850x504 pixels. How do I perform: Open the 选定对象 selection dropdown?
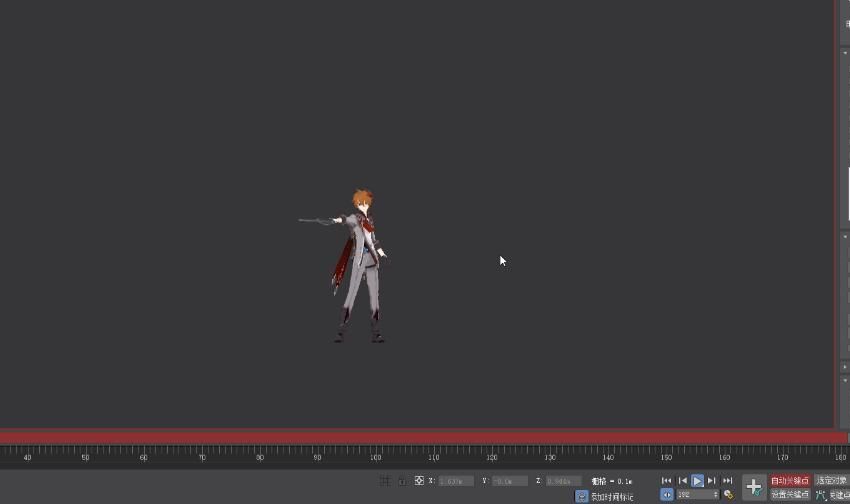[832, 481]
